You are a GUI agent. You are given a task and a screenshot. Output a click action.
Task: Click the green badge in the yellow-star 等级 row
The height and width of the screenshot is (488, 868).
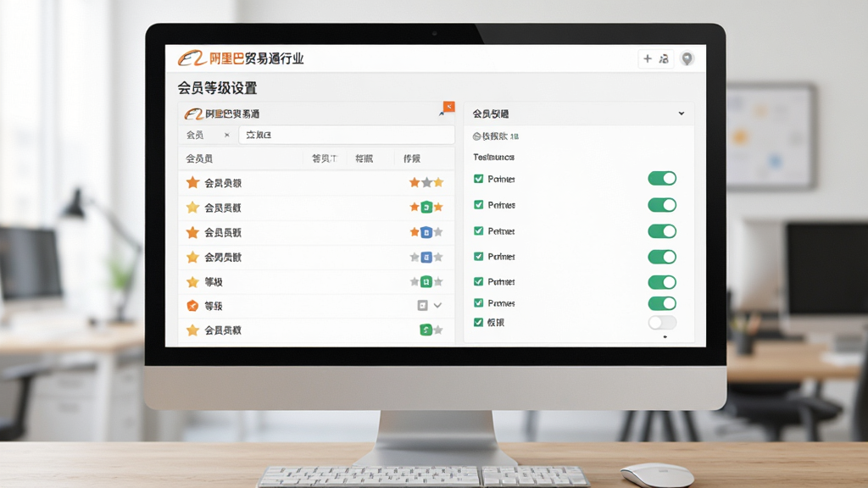[x=426, y=281]
